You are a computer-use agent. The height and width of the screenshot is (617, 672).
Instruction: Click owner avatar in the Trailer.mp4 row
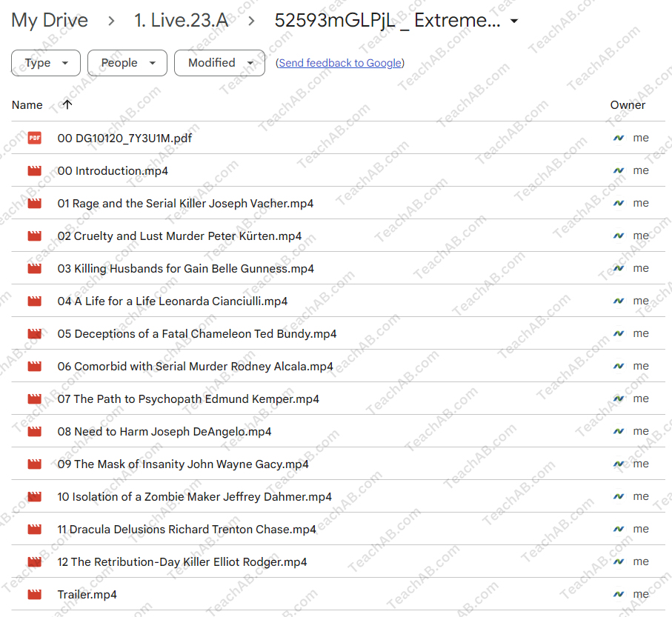619,594
